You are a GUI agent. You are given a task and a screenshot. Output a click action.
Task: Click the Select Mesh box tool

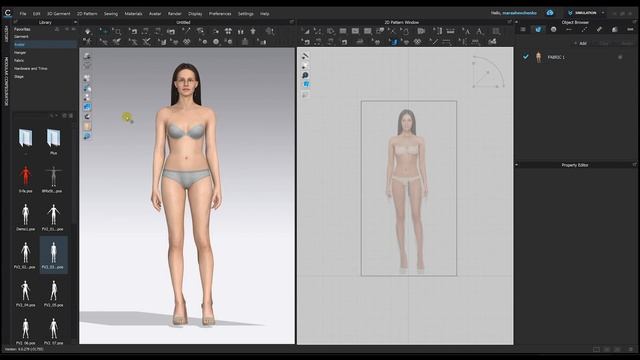117,31
